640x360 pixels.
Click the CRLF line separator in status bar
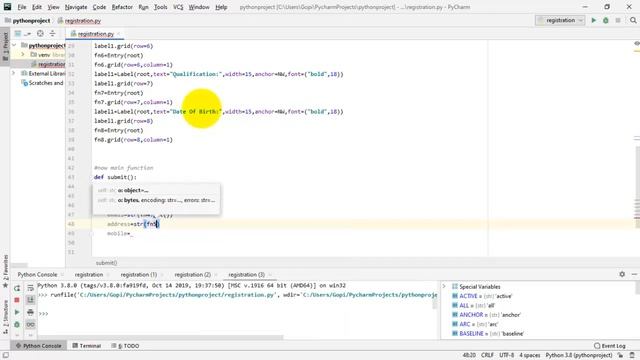click(487, 356)
